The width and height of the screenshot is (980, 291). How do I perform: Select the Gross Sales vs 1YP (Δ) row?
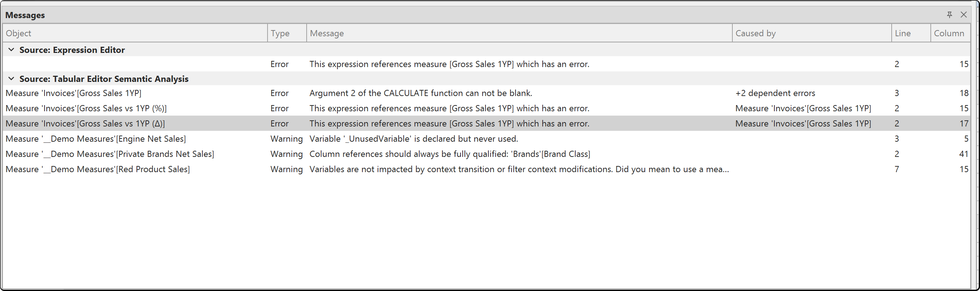487,124
